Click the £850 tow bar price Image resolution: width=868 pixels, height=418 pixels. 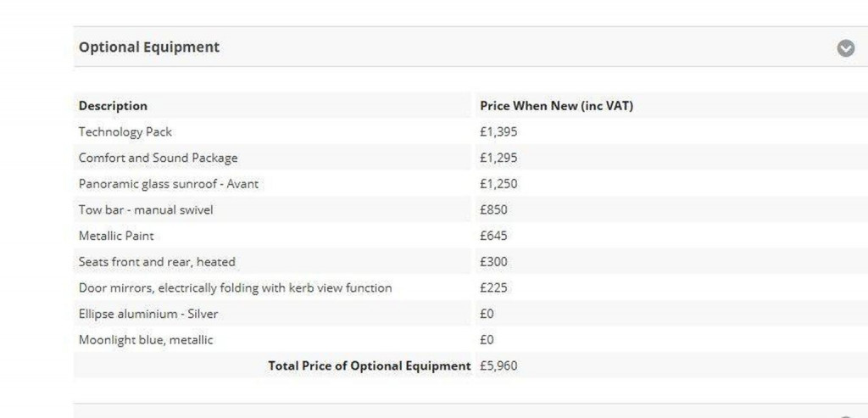coord(493,209)
